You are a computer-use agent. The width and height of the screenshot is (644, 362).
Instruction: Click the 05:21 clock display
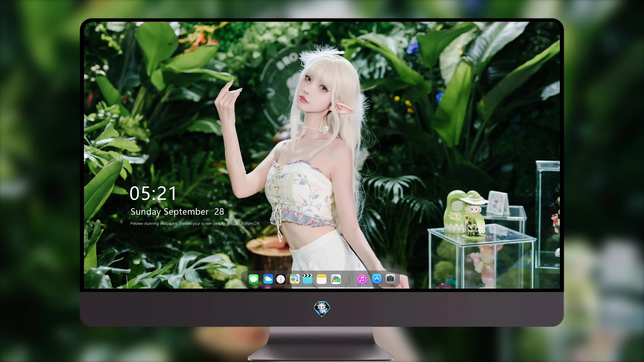coord(153,193)
